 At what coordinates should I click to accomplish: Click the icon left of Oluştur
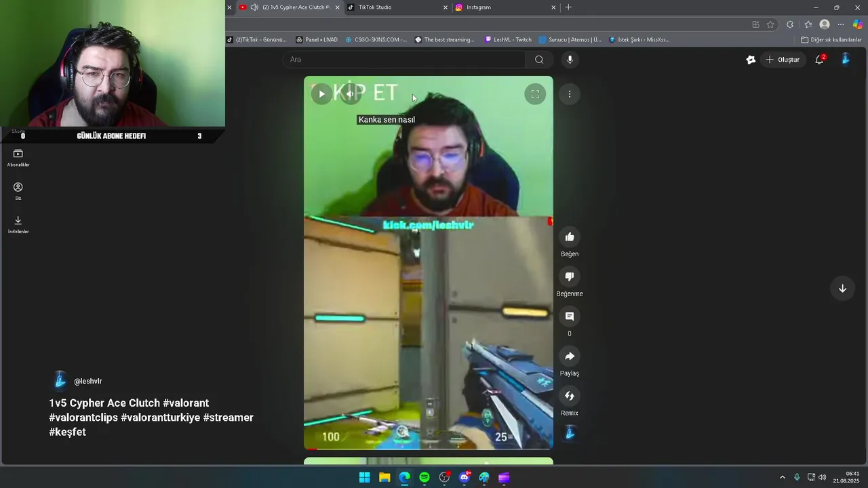[751, 60]
